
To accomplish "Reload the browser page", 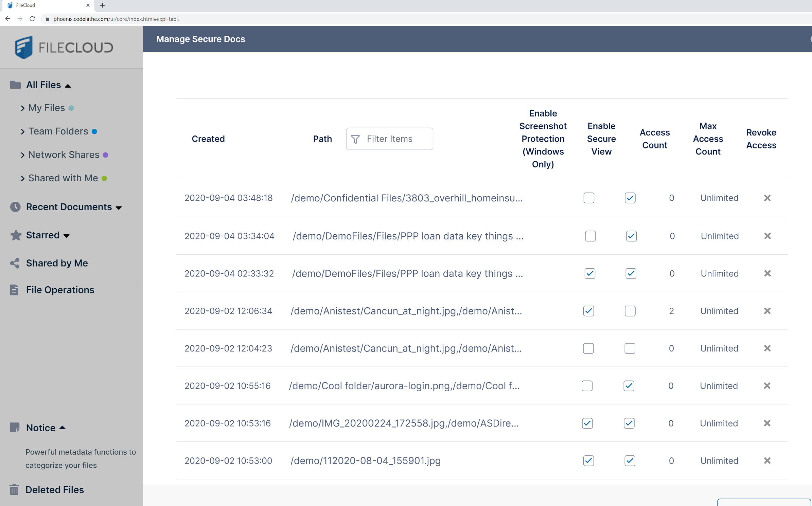I will (x=32, y=19).
